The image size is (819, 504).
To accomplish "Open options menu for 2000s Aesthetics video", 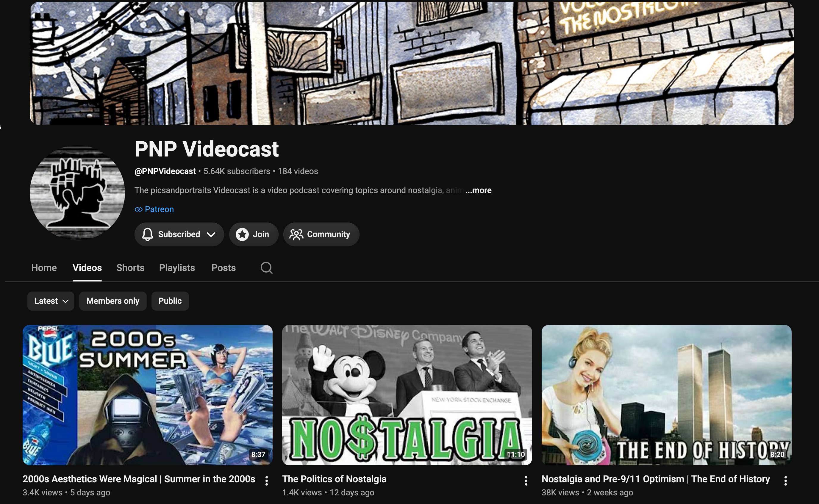I will pyautogui.click(x=266, y=480).
